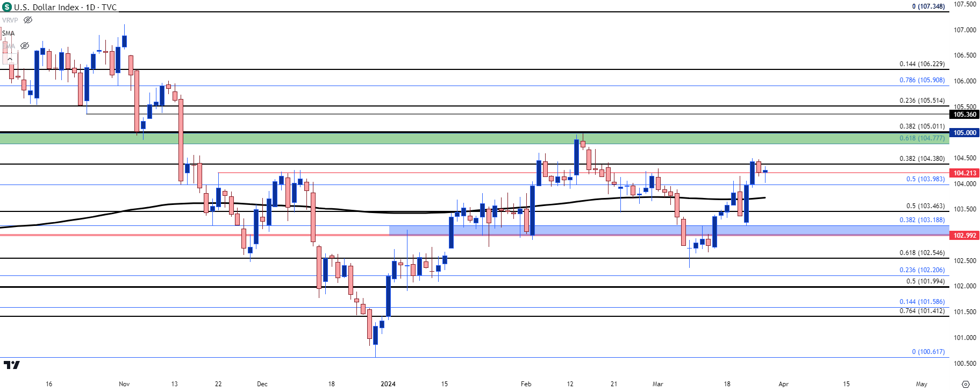Click the 2024 label on time axis

point(388,384)
